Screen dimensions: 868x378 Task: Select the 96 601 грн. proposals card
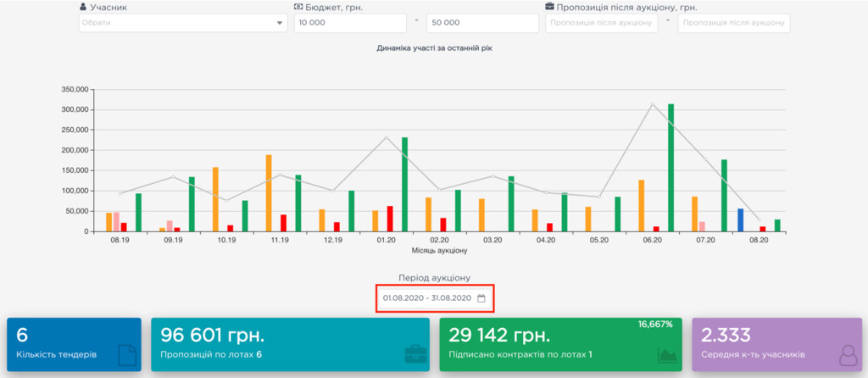click(290, 344)
